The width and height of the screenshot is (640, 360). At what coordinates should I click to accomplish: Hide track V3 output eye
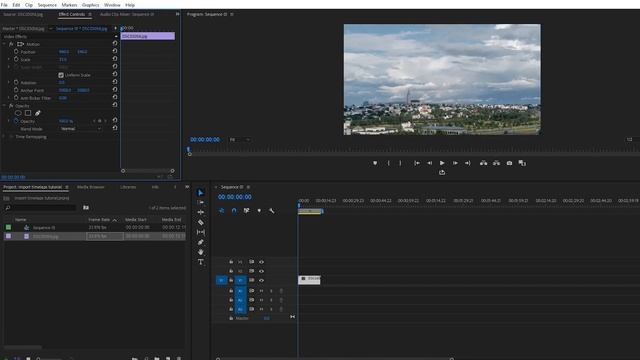(x=261, y=262)
